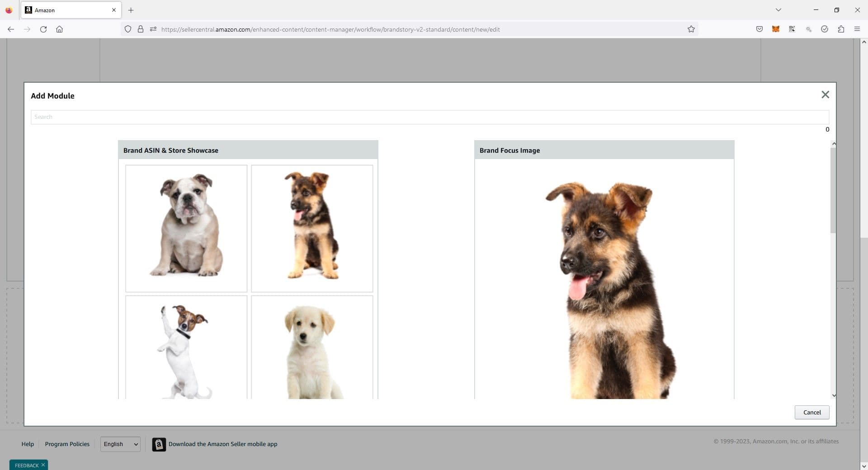Open the Firefox View icon
868x470 pixels.
click(x=9, y=10)
